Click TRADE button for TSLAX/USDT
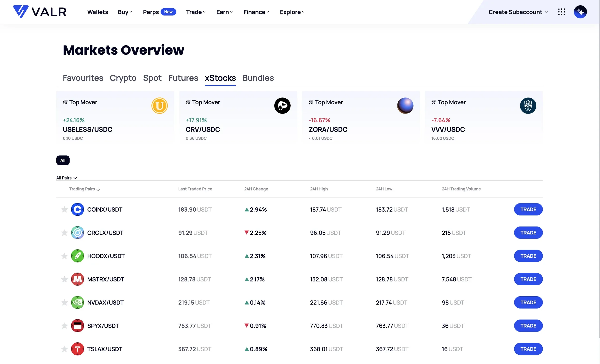The width and height of the screenshot is (600, 364). point(528,349)
